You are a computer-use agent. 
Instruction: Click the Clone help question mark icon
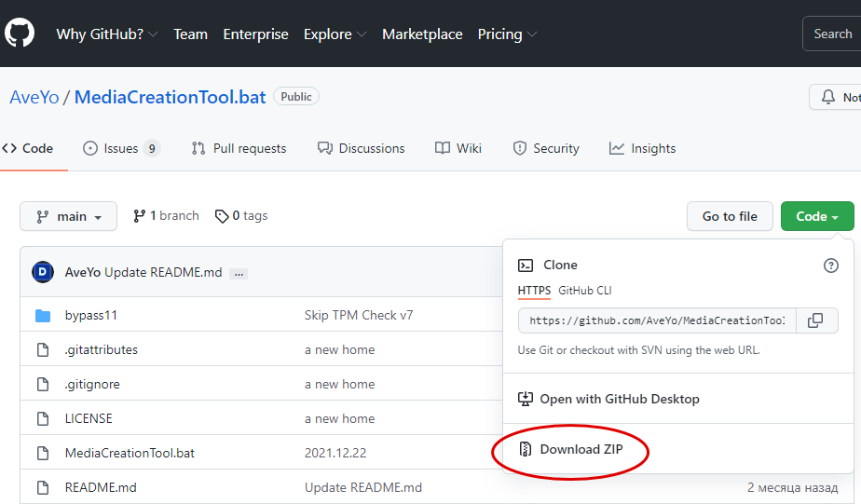click(830, 266)
